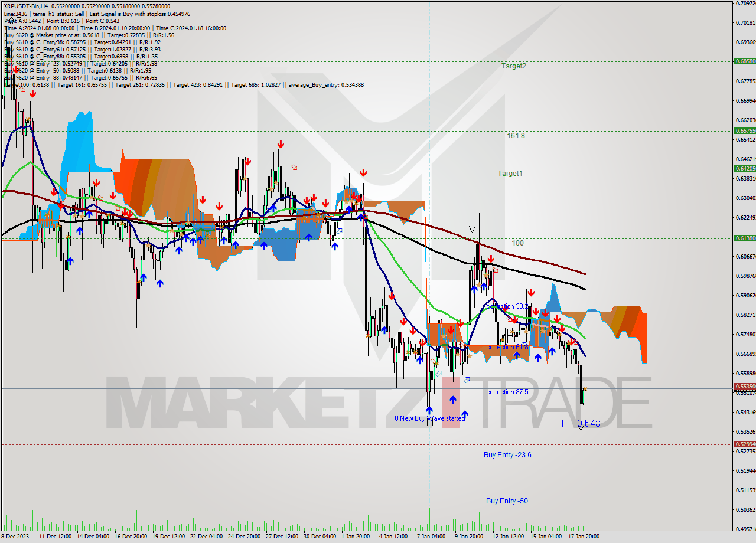Viewport: 756px width, 543px height.
Task: Click the 'Buy Entry -50' label
Action: pos(507,501)
